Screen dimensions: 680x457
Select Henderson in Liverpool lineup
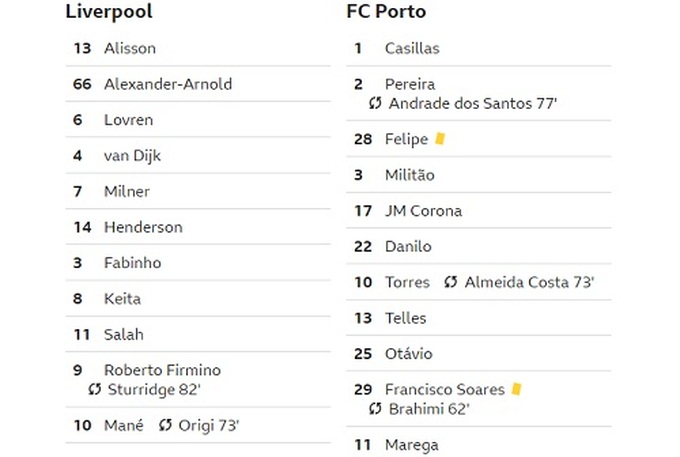(143, 227)
